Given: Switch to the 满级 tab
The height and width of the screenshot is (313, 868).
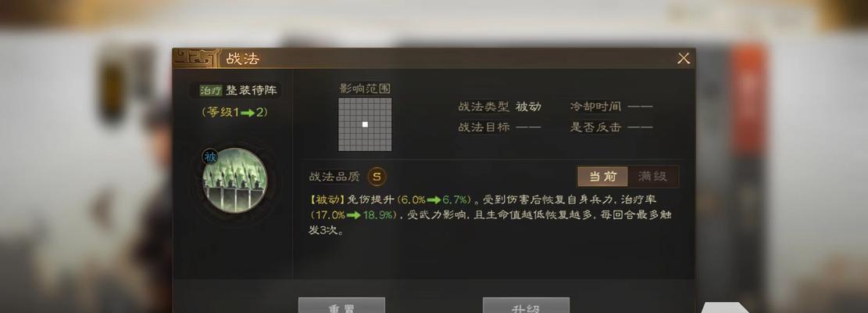Looking at the screenshot, I should [652, 177].
